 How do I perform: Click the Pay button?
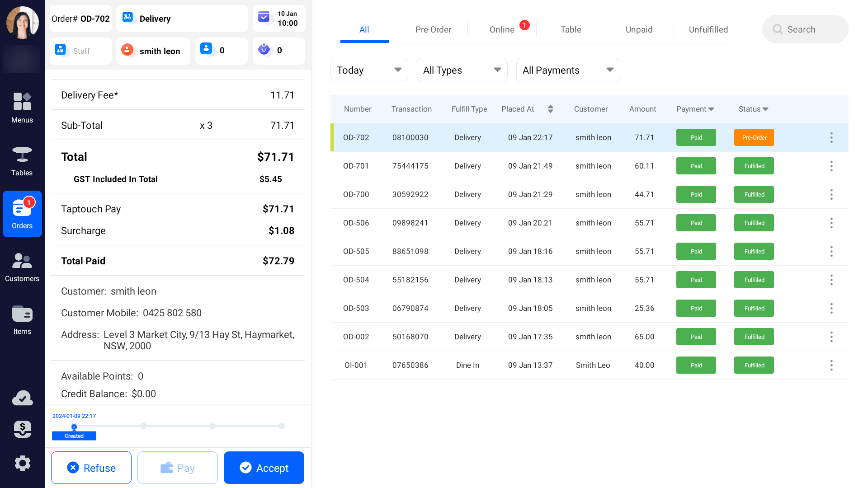click(x=178, y=468)
